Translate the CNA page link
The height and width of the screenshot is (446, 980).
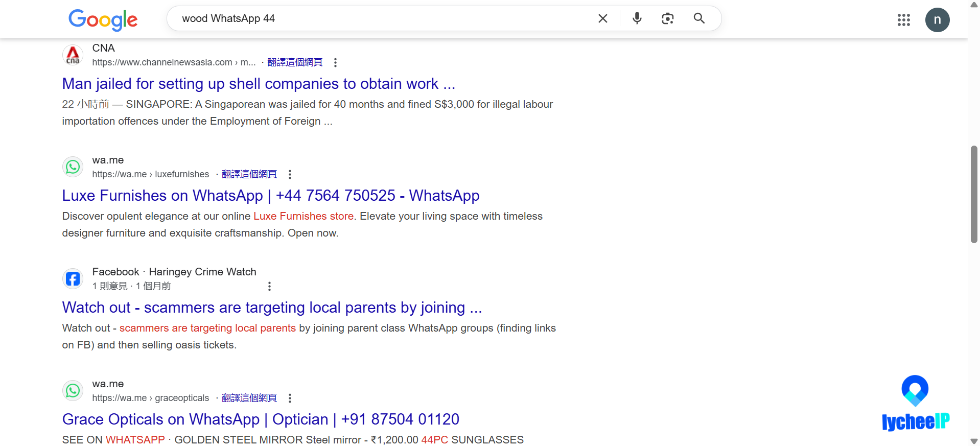click(x=295, y=62)
